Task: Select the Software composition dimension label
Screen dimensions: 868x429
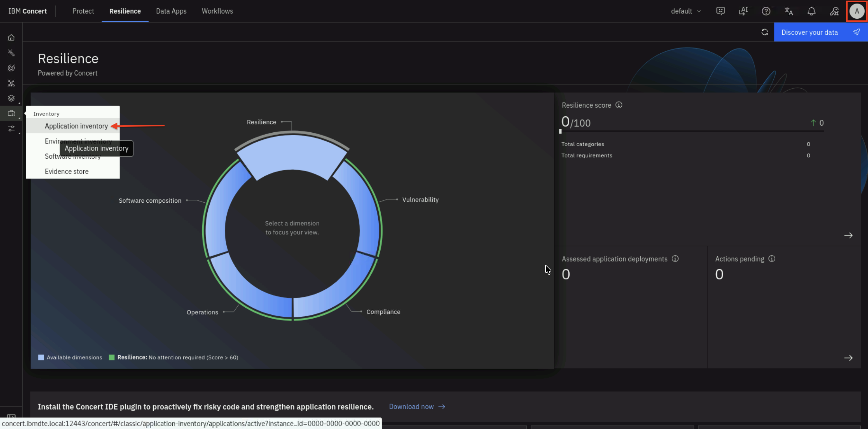Action: coord(150,201)
